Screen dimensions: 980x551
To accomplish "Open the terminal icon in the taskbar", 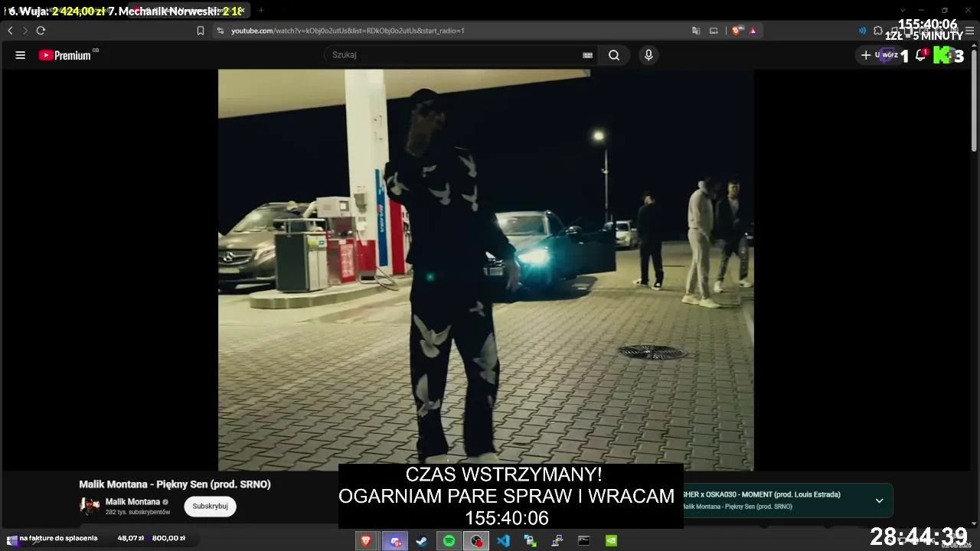I will point(583,540).
